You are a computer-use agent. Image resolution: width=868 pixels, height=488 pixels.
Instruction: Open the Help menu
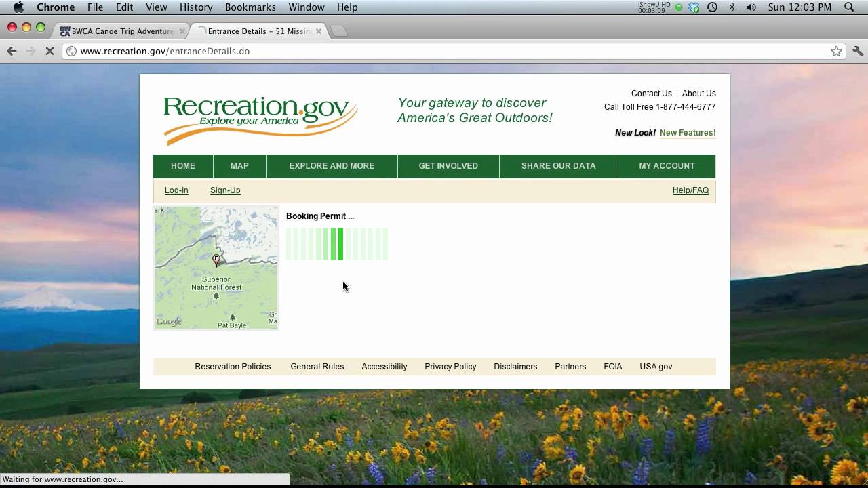coord(347,7)
